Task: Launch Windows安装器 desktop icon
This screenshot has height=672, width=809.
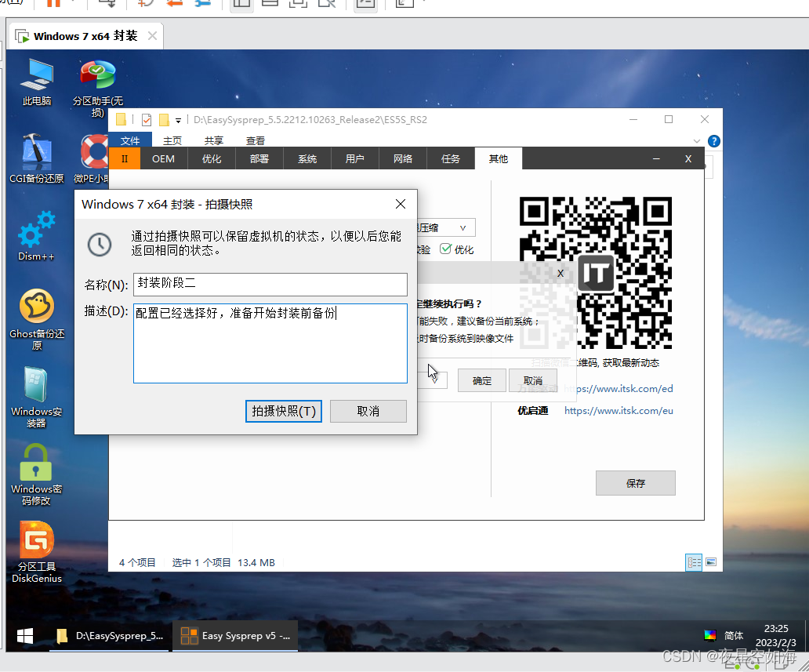Action: pos(37,398)
